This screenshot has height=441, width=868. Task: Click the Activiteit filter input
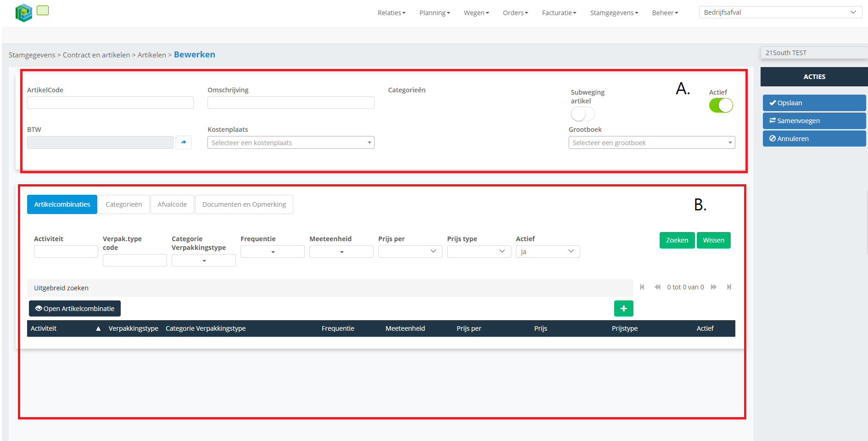click(x=66, y=252)
